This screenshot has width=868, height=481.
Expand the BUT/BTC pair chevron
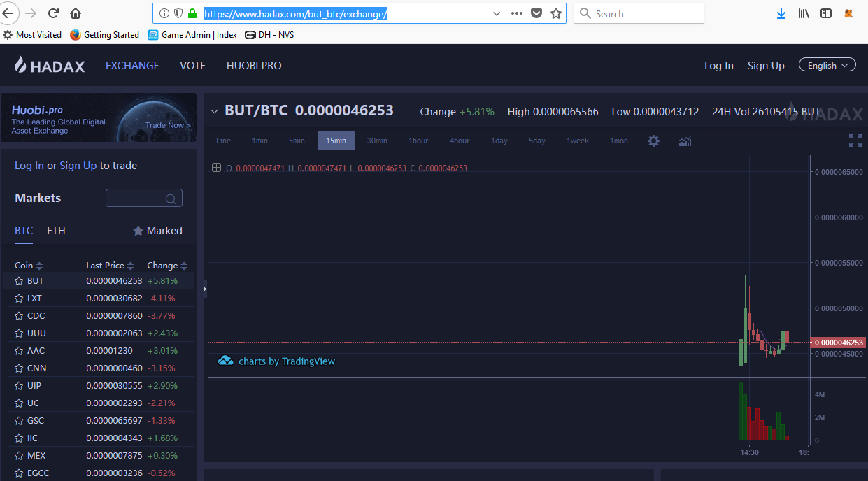click(x=215, y=111)
